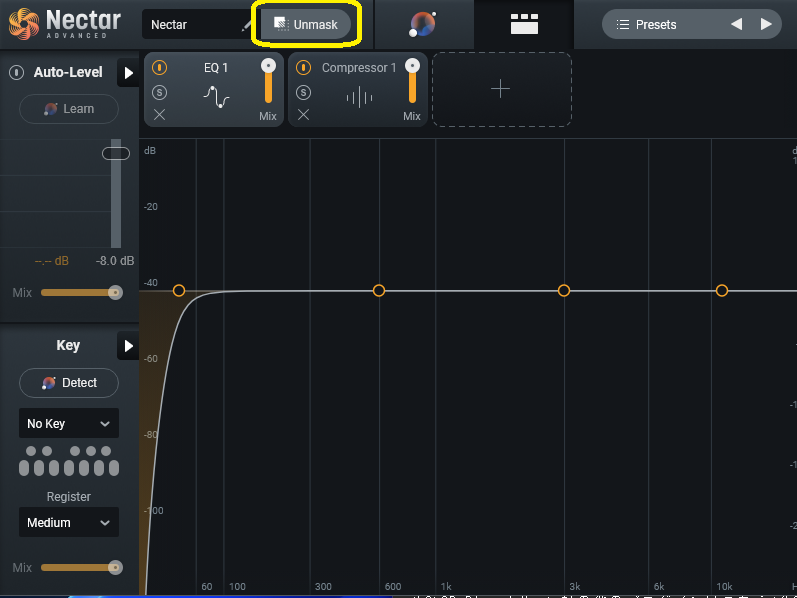Load next preset arrow
The width and height of the screenshot is (797, 598).
click(x=766, y=24)
